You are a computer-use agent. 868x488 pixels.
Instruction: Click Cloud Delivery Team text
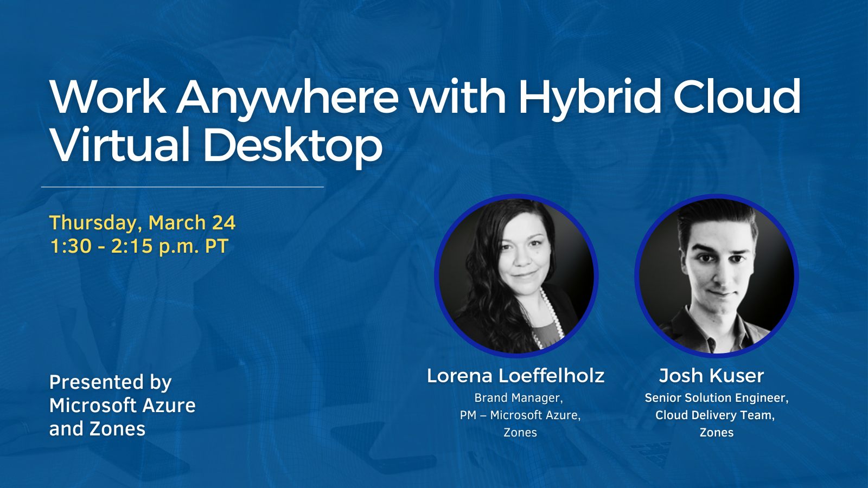coord(716,416)
